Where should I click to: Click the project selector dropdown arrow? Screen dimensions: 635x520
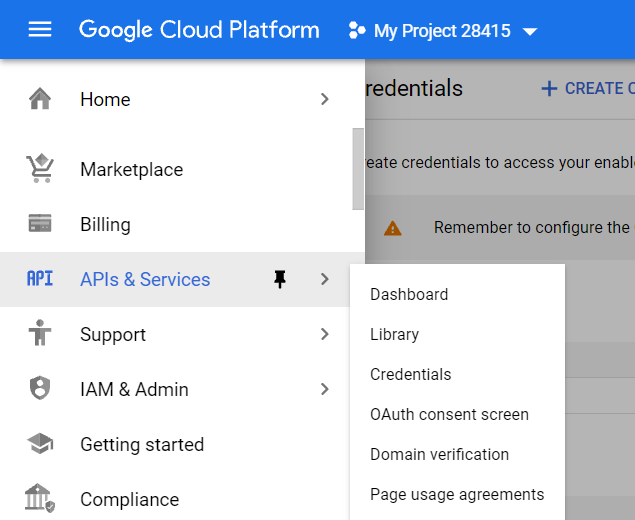click(x=530, y=32)
